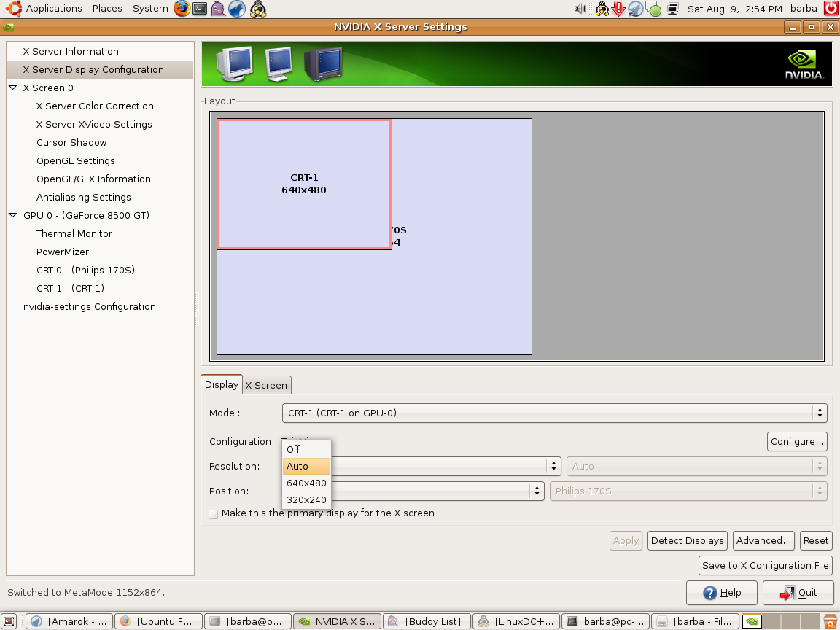840x630 pixels.
Task: Select Auto in resolution popup list
Action: click(306, 466)
